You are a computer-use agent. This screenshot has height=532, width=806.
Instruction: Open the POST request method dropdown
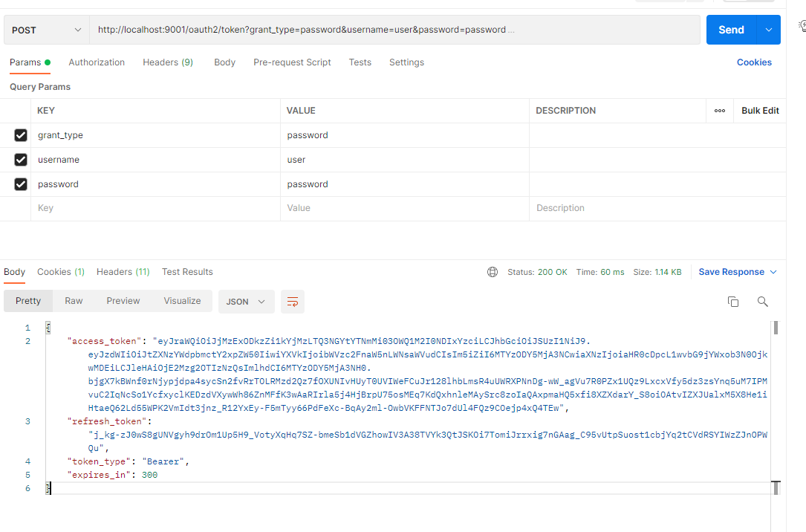tap(46, 29)
